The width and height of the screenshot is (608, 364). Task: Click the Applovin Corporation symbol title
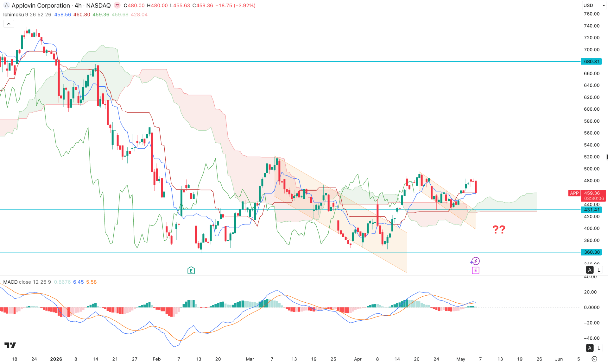61,5
